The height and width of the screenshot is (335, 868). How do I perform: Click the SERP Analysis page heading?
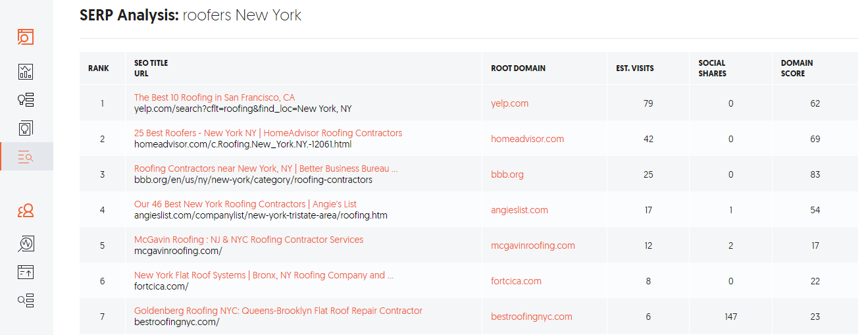pyautogui.click(x=190, y=15)
